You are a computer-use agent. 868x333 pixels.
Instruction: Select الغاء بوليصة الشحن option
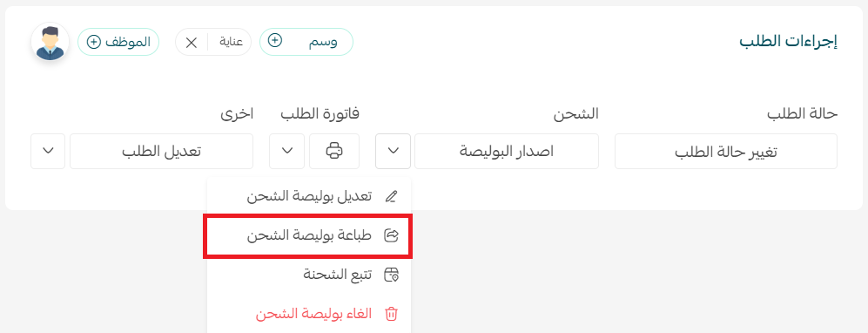point(309,314)
